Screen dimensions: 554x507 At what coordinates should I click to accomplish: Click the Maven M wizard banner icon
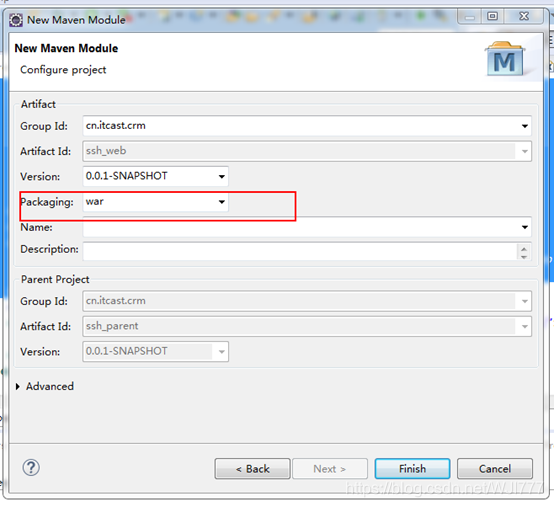point(505,59)
